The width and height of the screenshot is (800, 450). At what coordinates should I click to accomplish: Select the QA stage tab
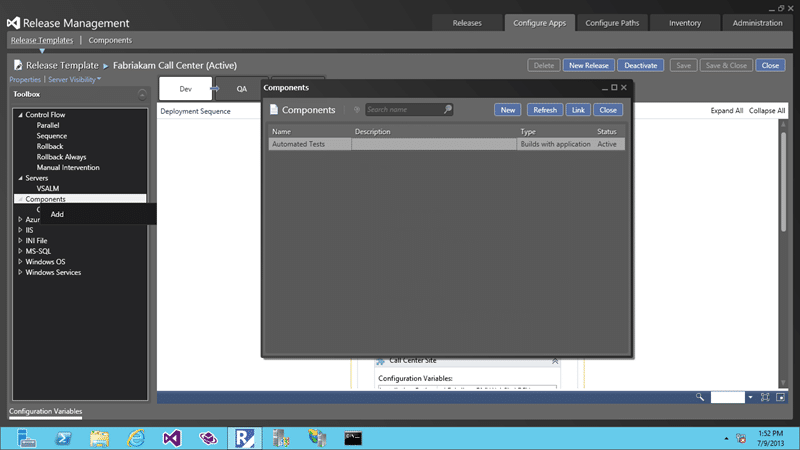[241, 89]
